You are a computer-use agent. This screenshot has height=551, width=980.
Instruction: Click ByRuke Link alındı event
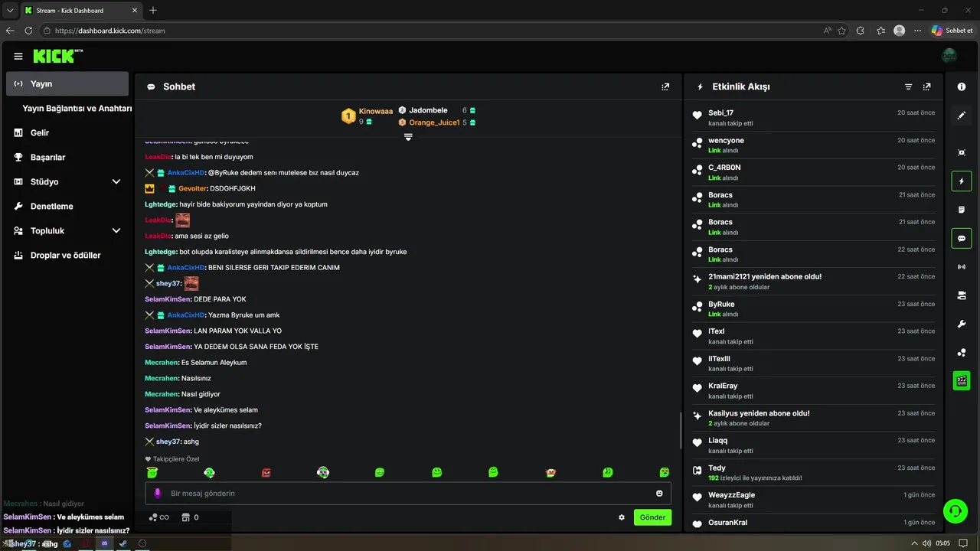pos(814,308)
